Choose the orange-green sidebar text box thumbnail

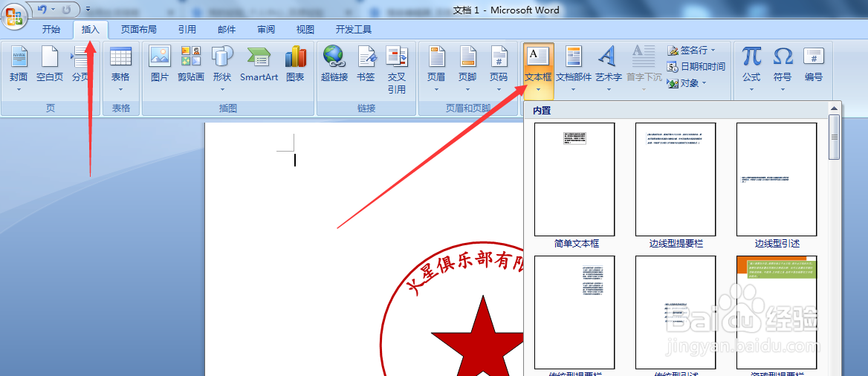[x=777, y=312]
